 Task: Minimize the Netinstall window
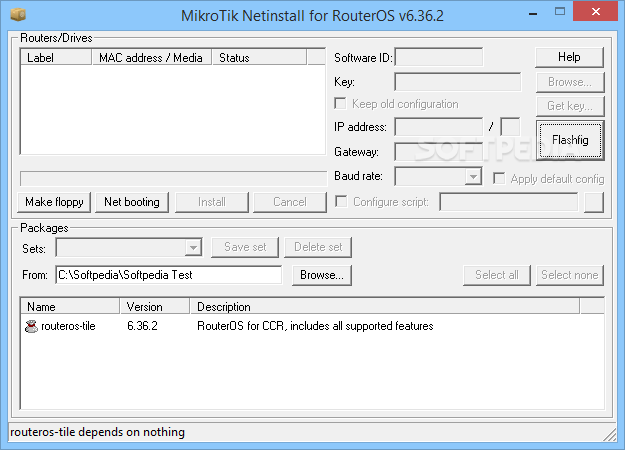(x=533, y=14)
